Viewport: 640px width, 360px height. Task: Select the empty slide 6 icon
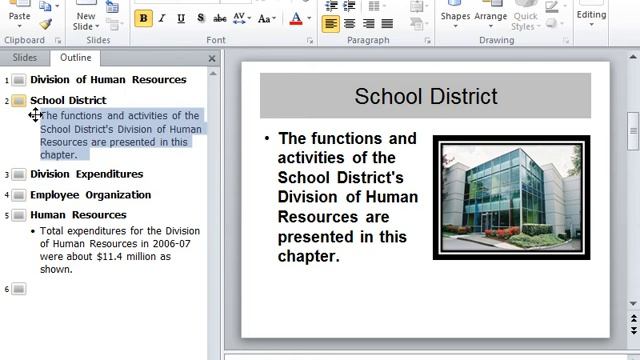[x=18, y=289]
